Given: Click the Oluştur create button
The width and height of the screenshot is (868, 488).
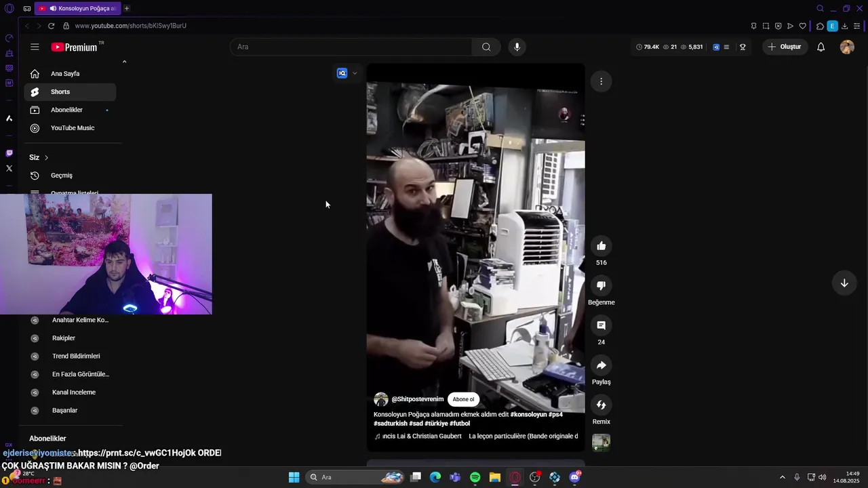Looking at the screenshot, I should point(785,47).
